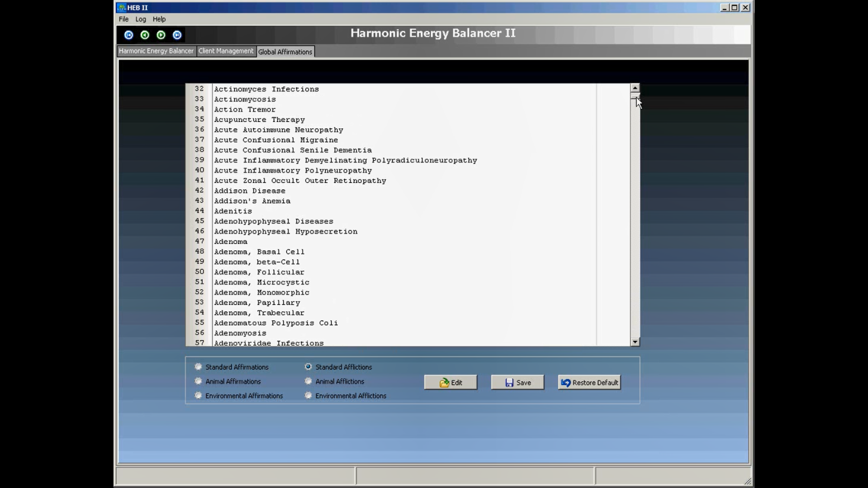Click the list's scroll up arrow
Screen dimensions: 868x488
point(635,88)
